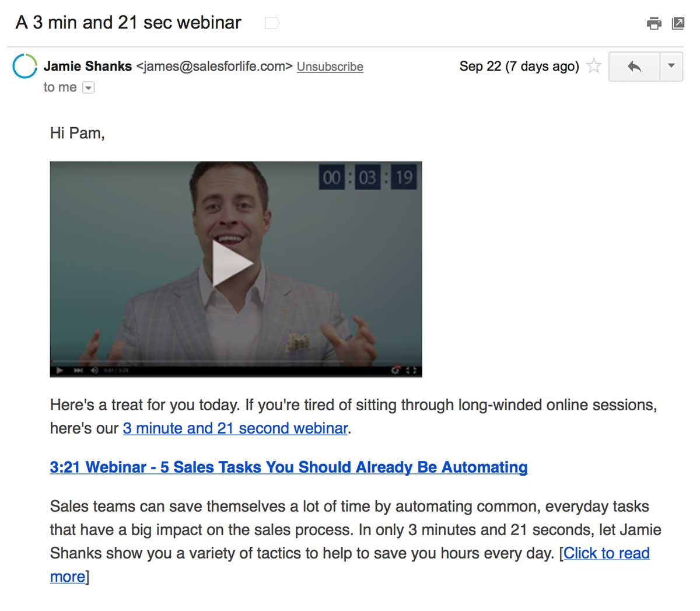Reply to the email with arrow button

point(634,67)
